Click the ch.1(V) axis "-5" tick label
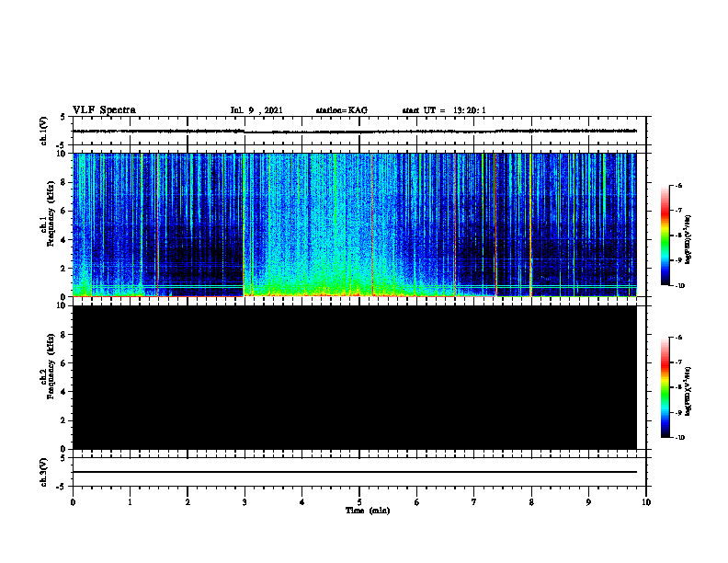728x563 pixels. click(x=62, y=145)
